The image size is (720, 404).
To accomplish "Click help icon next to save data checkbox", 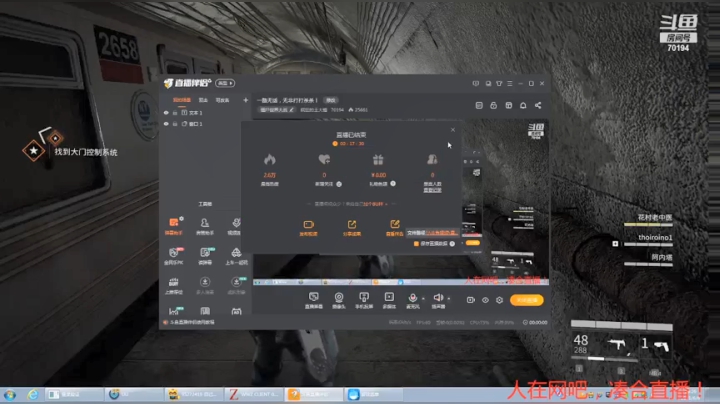I will [x=452, y=244].
